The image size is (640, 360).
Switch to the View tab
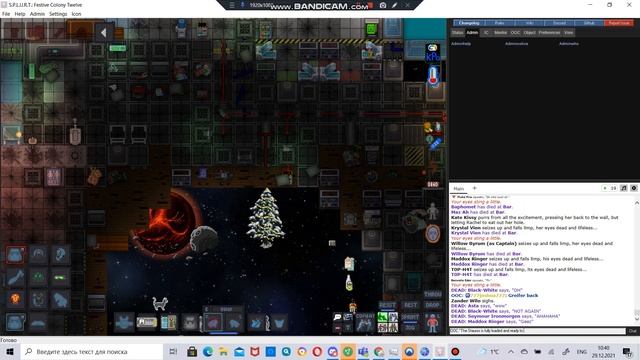(569, 33)
